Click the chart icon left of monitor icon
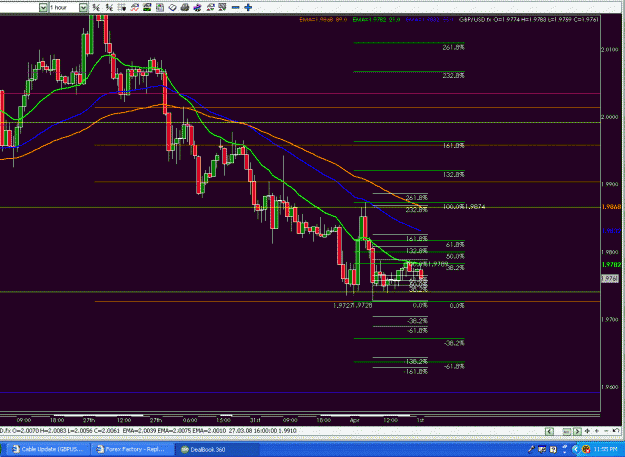Viewport: 625px width, 457px height. pos(210,8)
